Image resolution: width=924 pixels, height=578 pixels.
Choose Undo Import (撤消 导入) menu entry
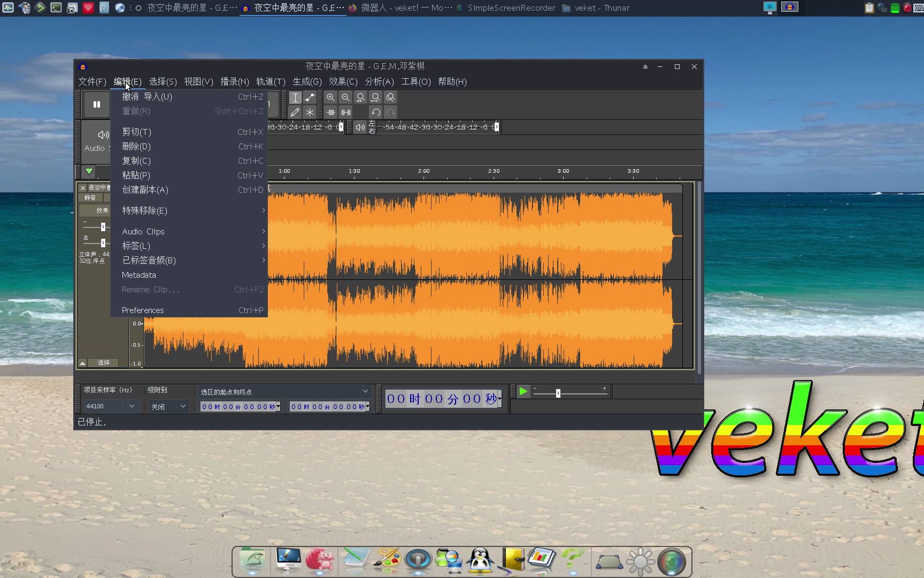click(189, 97)
